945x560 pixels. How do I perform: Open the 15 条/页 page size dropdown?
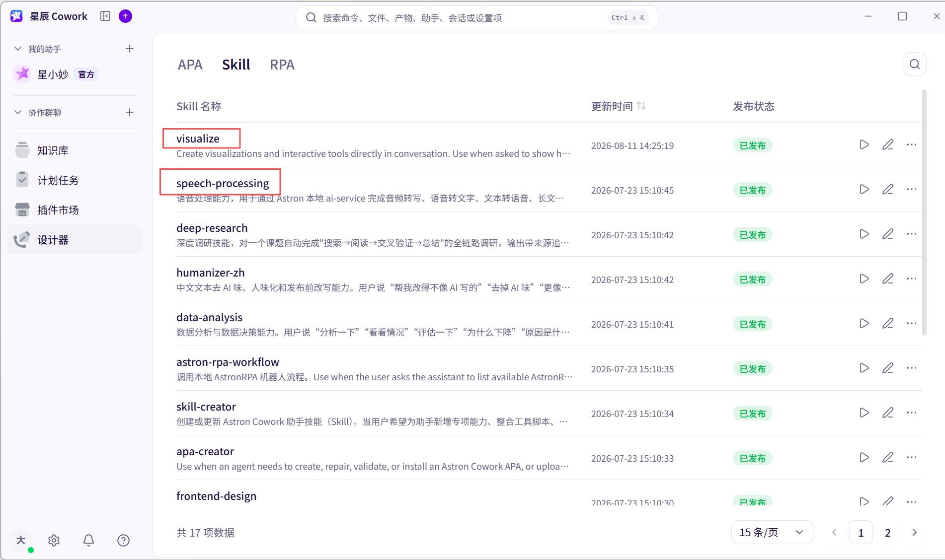772,532
